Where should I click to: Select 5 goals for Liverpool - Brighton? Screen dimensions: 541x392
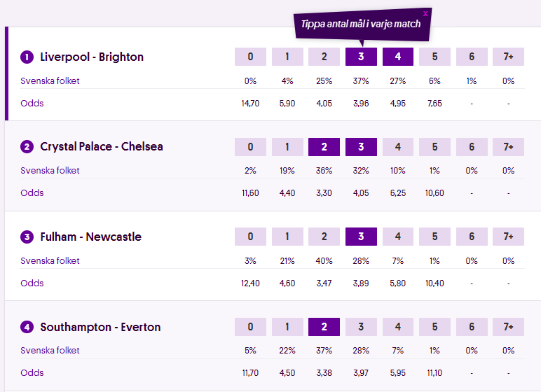434,57
